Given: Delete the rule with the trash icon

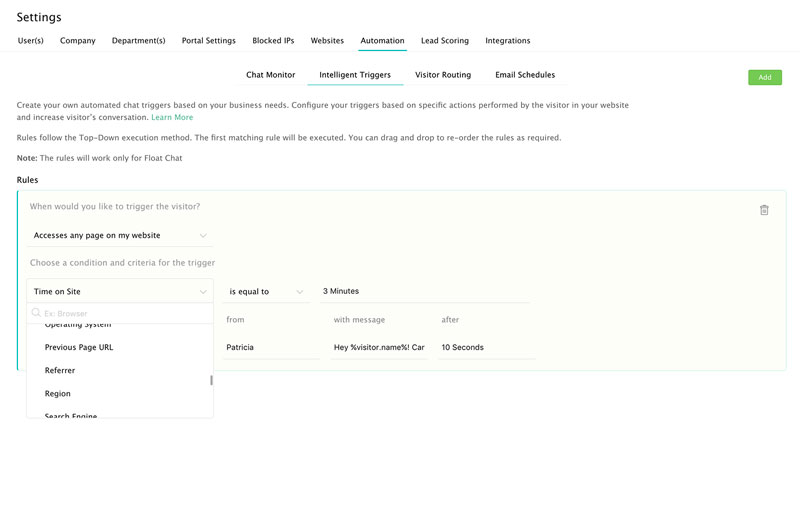Looking at the screenshot, I should [x=764, y=210].
